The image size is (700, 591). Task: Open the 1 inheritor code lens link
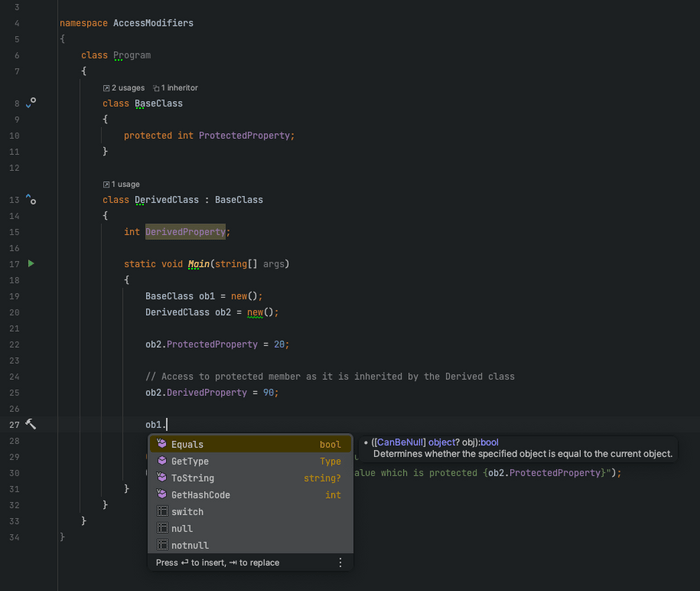pos(175,88)
